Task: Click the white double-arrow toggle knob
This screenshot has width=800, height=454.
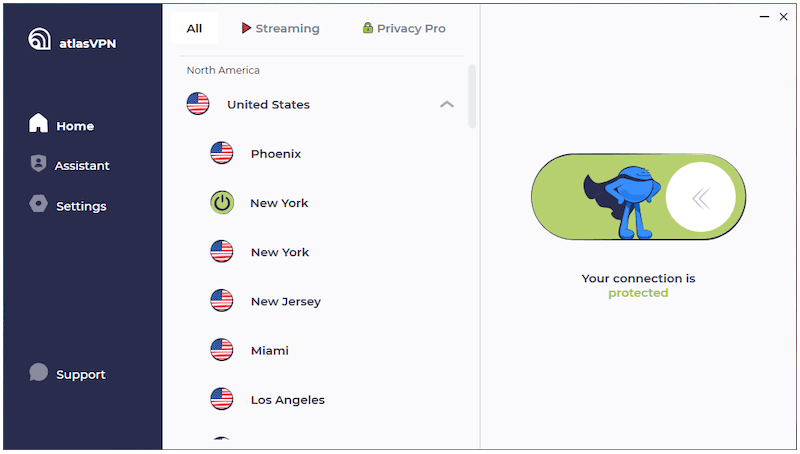Action: point(701,197)
